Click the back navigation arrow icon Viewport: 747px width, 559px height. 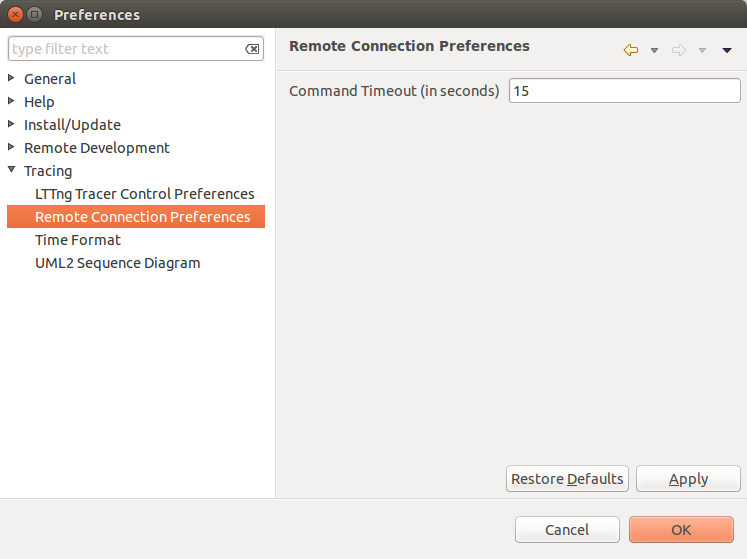(630, 50)
